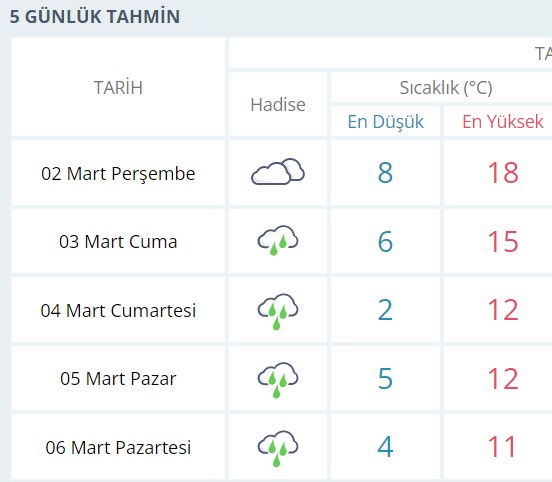Click the rain icon for 05 Mart Pazar
Screen dimensions: 552x482
tap(278, 380)
